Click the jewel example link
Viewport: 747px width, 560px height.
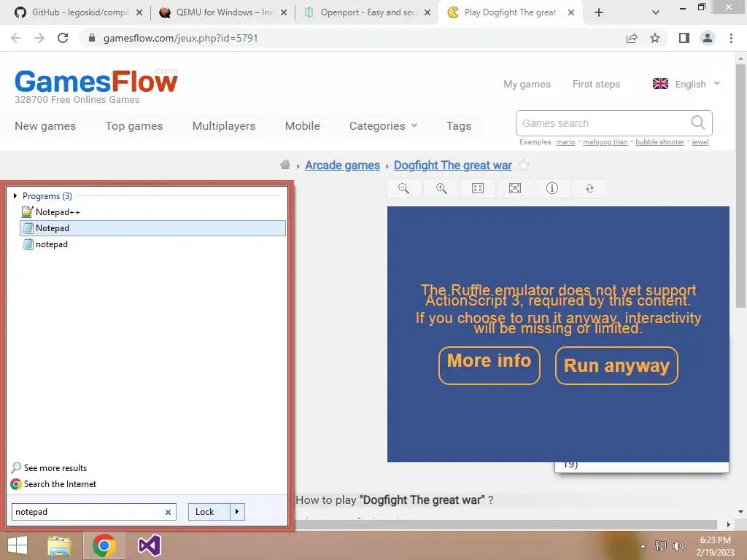point(700,142)
